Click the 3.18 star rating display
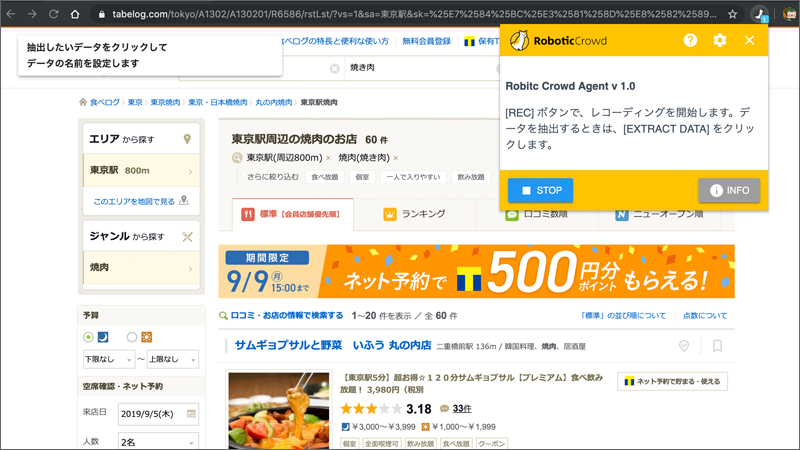 tap(386, 409)
